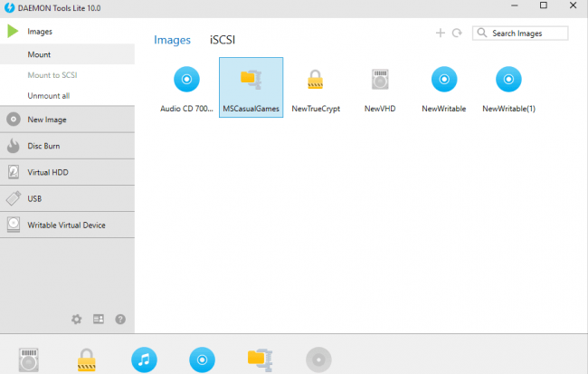Click the DAEMON Tools lightning logo in title bar
The image size is (588, 374).
[x=9, y=7]
